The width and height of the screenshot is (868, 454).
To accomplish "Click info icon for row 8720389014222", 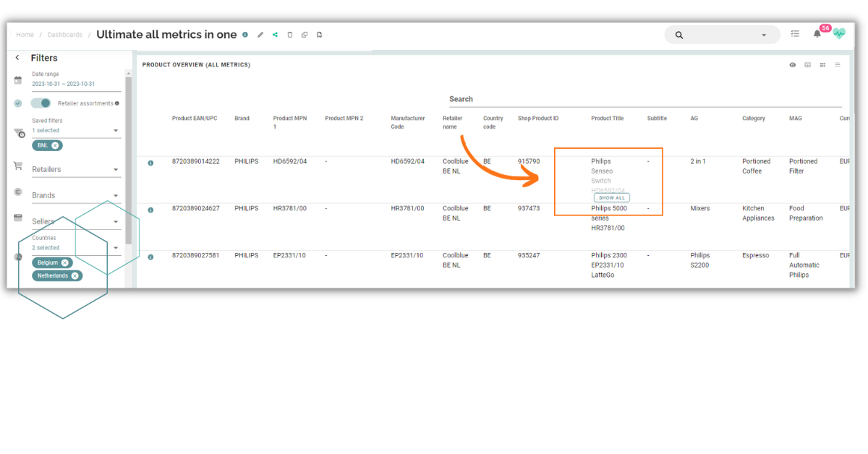I will [150, 163].
